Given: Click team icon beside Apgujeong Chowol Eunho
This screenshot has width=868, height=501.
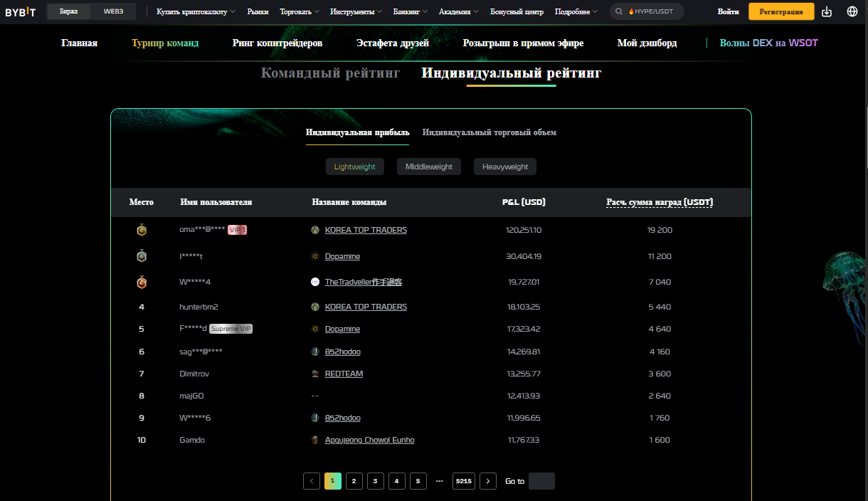Looking at the screenshot, I should pos(315,440).
